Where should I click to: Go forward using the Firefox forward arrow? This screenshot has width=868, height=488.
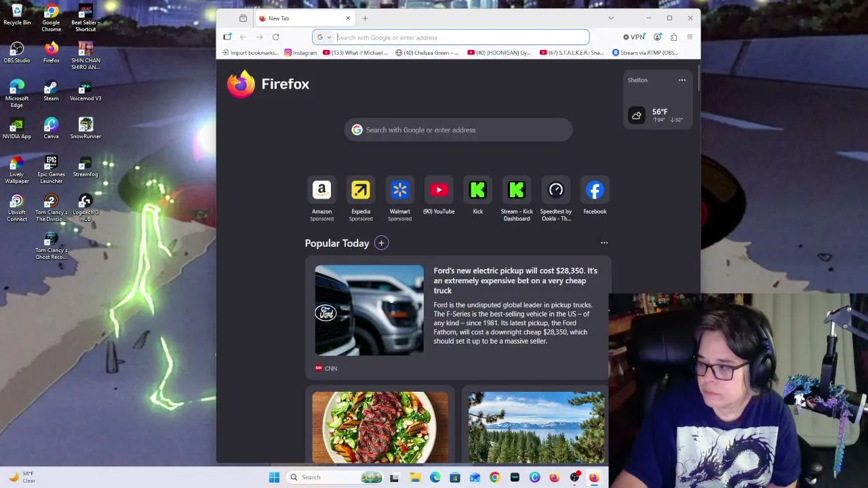(259, 37)
